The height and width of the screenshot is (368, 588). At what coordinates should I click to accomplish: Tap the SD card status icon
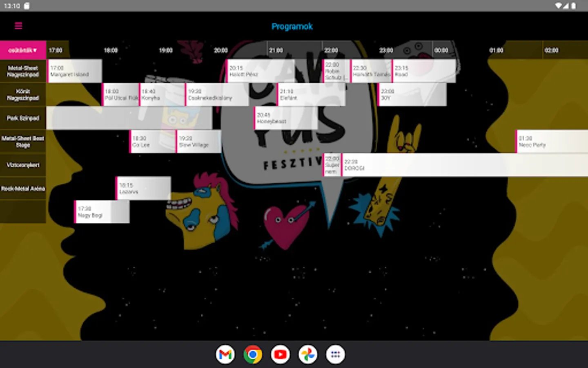tap(27, 6)
